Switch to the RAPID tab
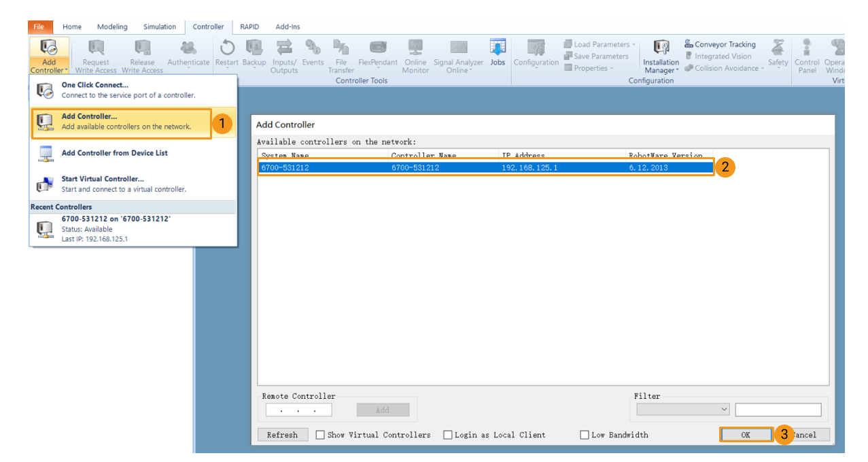The image size is (868, 462). [249, 27]
